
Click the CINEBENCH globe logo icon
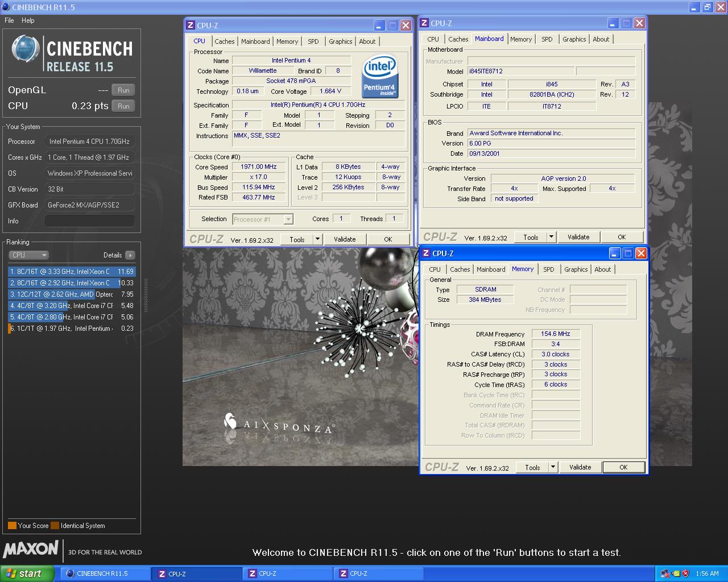(26, 49)
